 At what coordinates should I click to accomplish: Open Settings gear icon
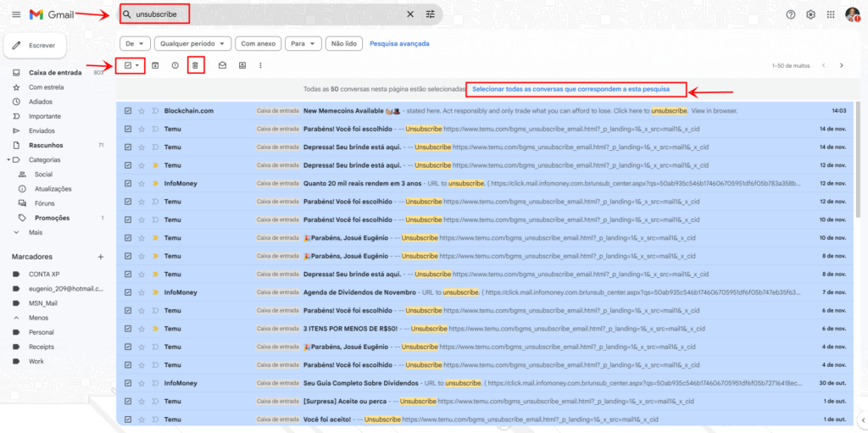click(x=811, y=14)
